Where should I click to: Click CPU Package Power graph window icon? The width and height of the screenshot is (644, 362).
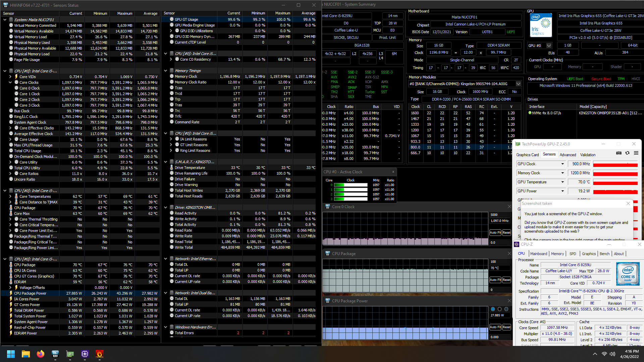[x=328, y=301]
